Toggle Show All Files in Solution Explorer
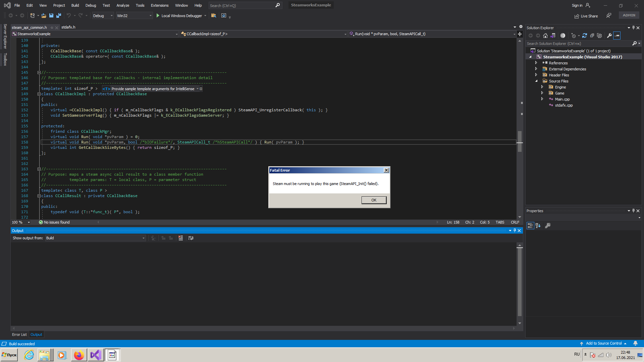The width and height of the screenshot is (644, 362). [599, 36]
